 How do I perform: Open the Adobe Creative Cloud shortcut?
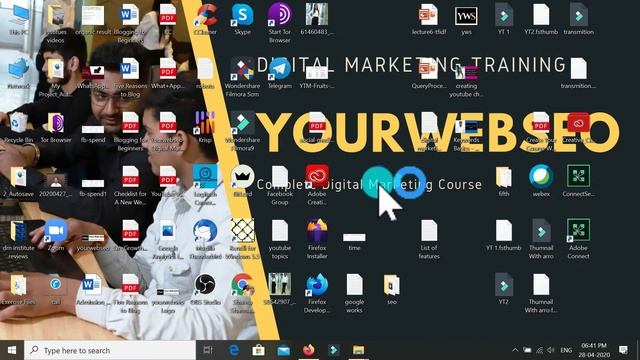[317, 184]
